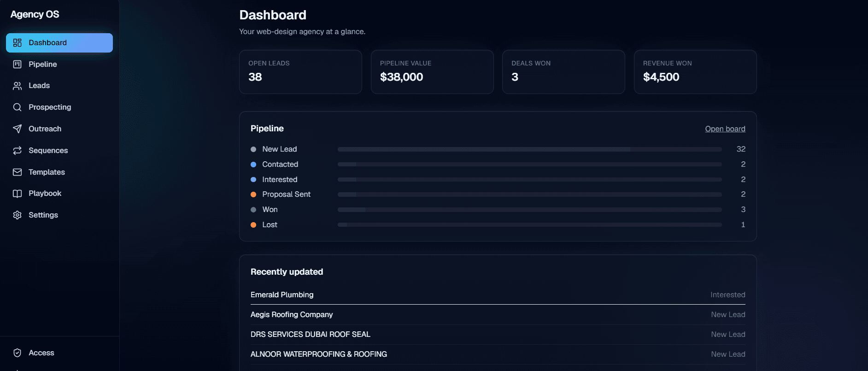Click the Outreach paper plane icon

tap(18, 129)
